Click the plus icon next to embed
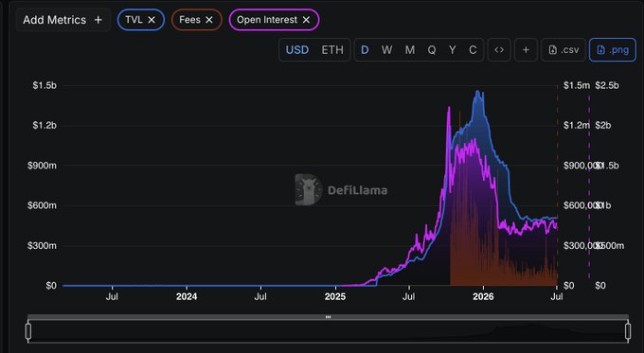The height and width of the screenshot is (353, 644). pos(526,50)
